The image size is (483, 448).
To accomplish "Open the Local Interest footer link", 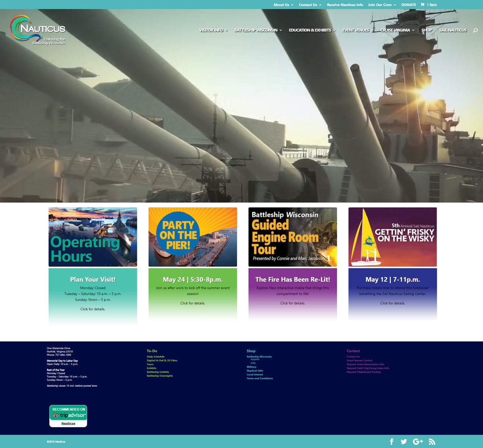I will pyautogui.click(x=255, y=375).
